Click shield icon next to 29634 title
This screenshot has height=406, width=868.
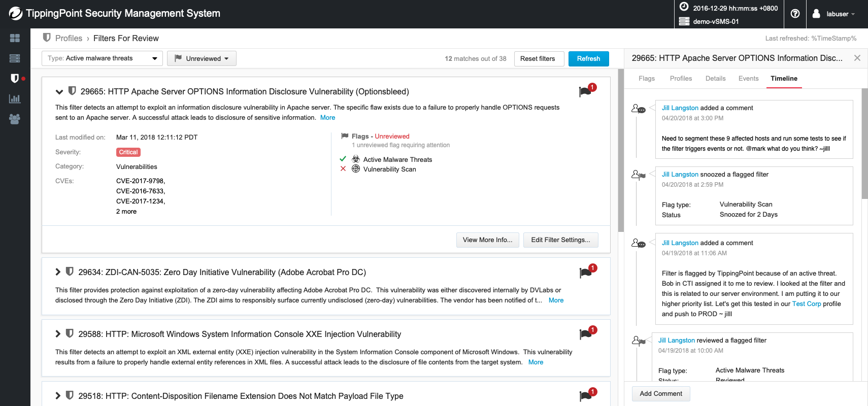click(70, 272)
